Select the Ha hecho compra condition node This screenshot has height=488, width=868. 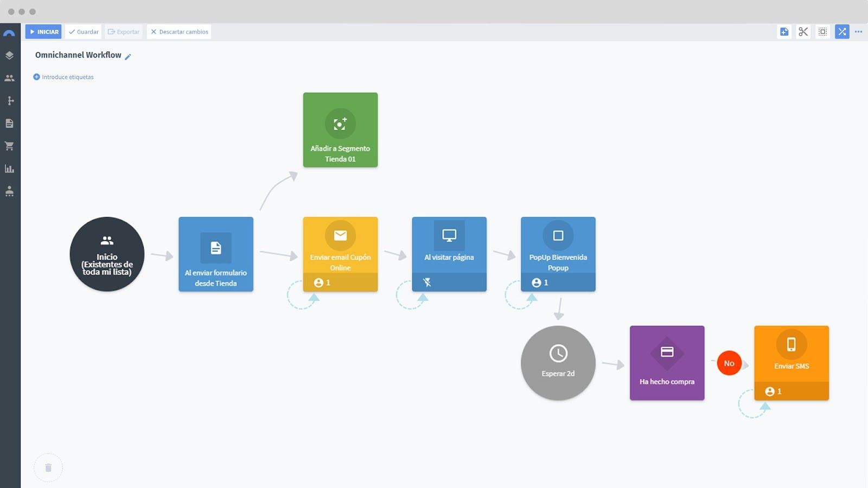click(x=667, y=363)
